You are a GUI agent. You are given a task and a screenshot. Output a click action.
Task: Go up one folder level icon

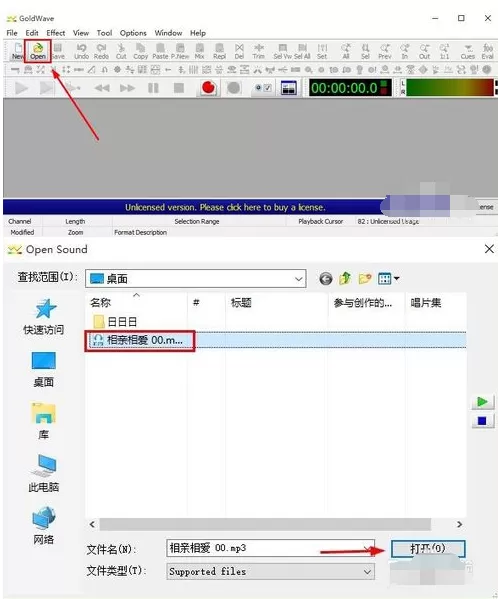(x=345, y=279)
